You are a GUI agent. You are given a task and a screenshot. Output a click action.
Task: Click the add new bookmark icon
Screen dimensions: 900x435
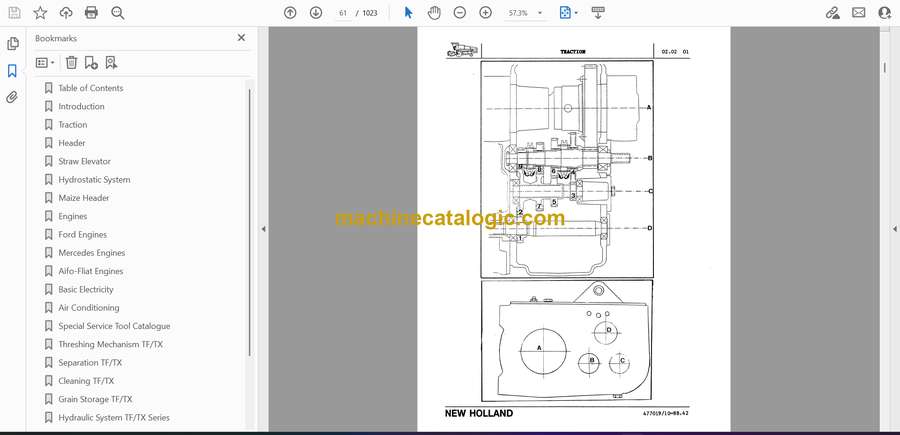[91, 63]
